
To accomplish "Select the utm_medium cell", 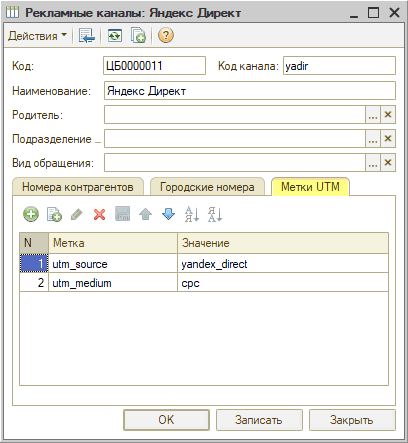I will 113,283.
